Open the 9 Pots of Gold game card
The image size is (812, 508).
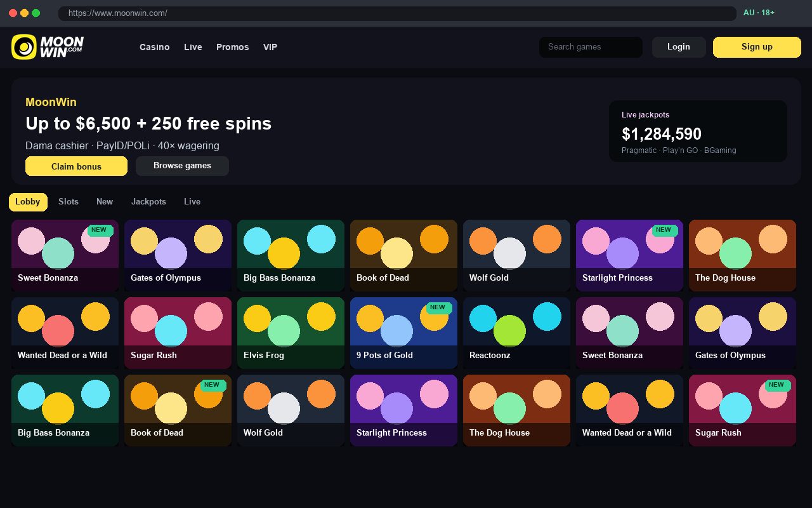pyautogui.click(x=403, y=333)
